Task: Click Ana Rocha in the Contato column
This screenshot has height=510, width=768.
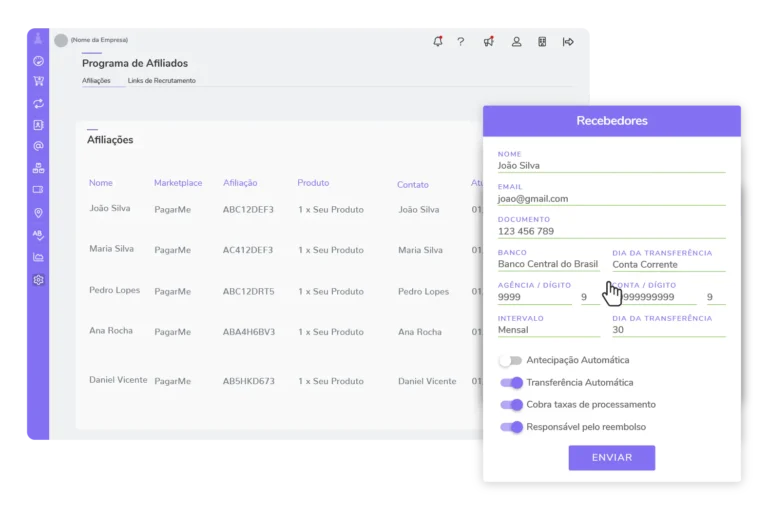Action: tap(420, 332)
